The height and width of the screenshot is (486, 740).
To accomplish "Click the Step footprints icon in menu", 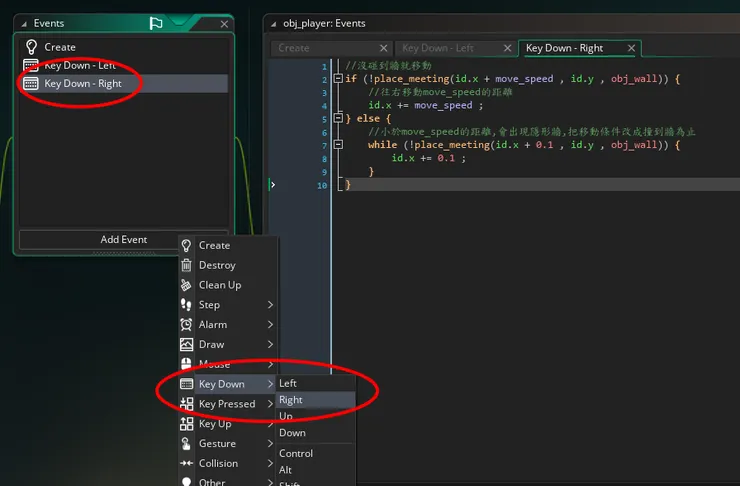I will click(186, 305).
